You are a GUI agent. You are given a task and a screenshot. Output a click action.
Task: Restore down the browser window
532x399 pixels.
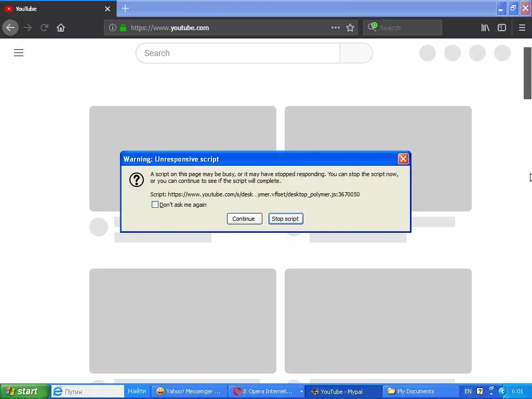point(513,8)
